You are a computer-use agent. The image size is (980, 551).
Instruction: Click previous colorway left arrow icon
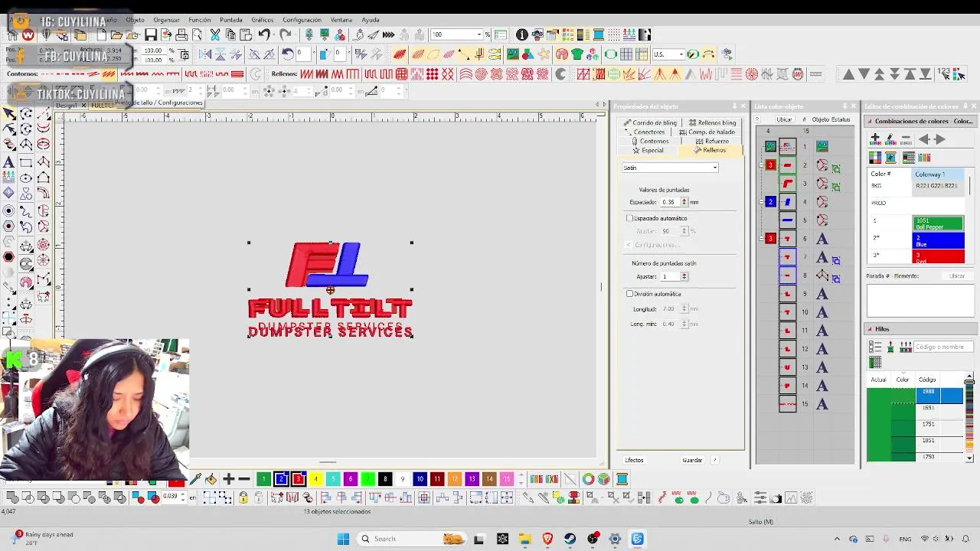pyautogui.click(x=924, y=139)
